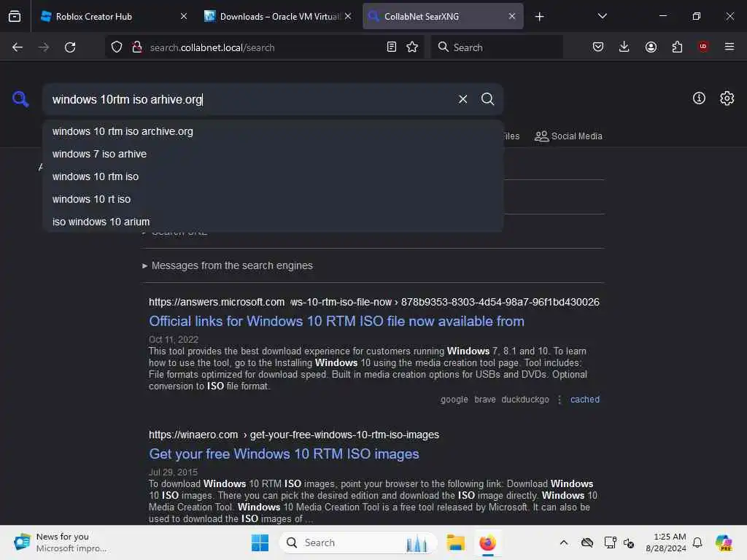Submit the query with the magnifier search button
This screenshot has height=560, width=747.
pos(487,99)
